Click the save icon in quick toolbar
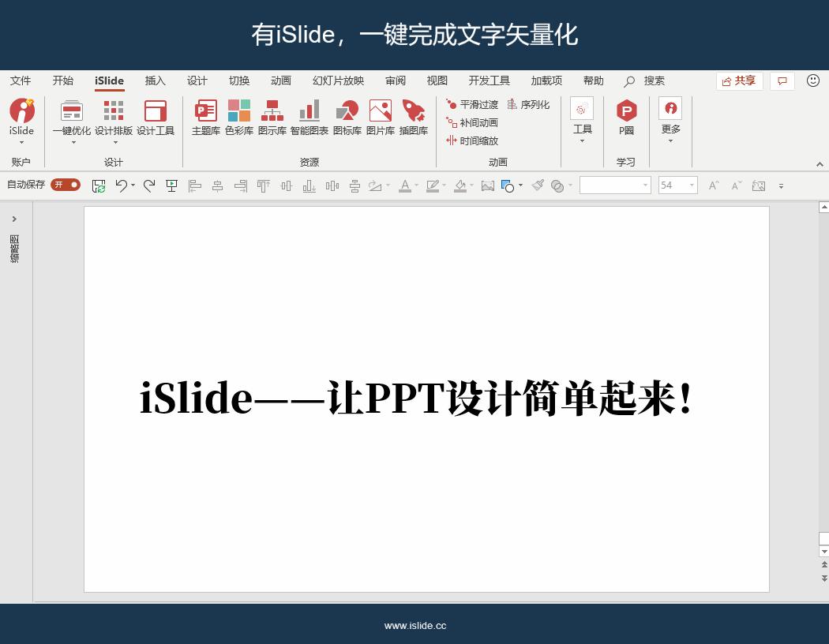The height and width of the screenshot is (644, 829). (x=99, y=186)
